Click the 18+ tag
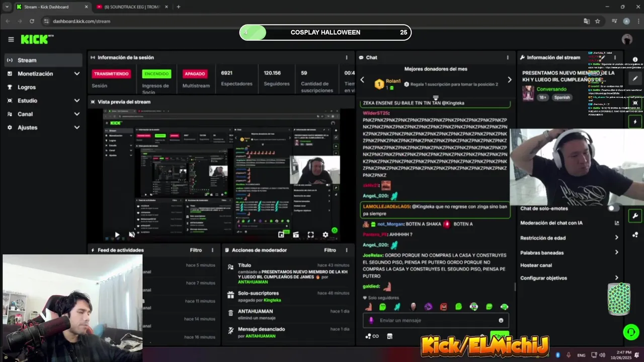644x362 pixels. 543,98
